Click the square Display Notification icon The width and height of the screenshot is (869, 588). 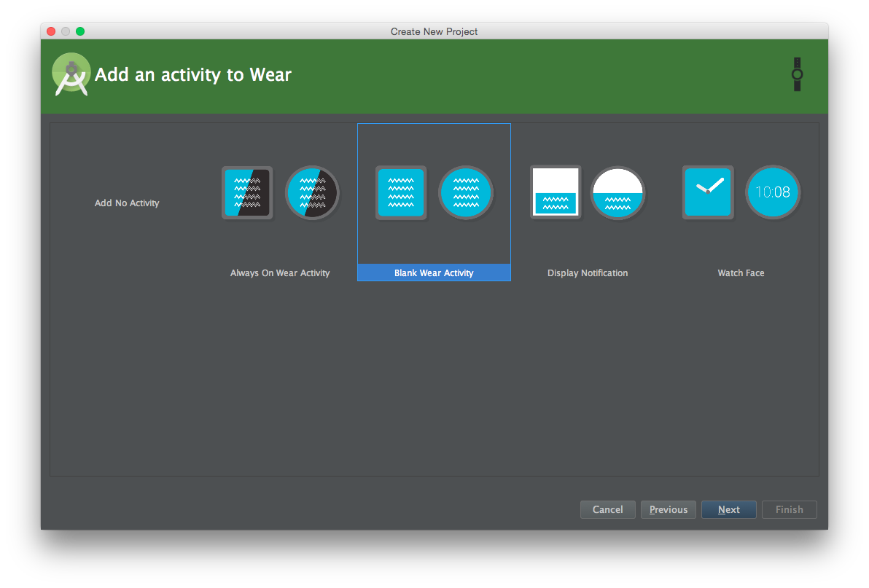(x=556, y=192)
